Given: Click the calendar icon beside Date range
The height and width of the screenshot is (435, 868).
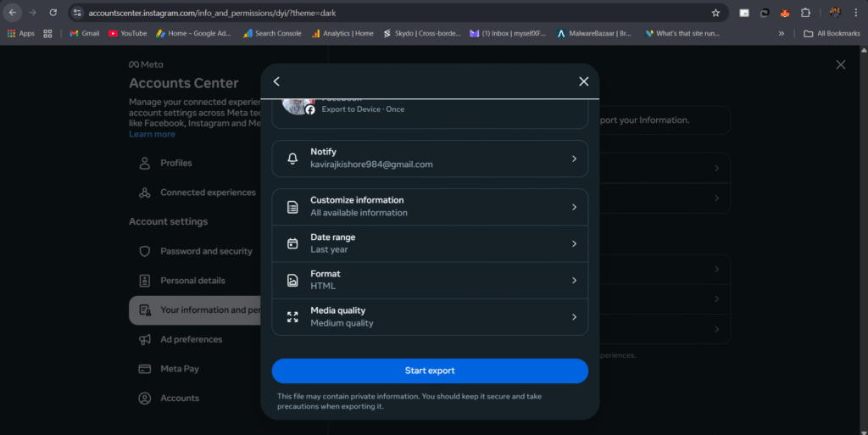Looking at the screenshot, I should click(x=292, y=243).
